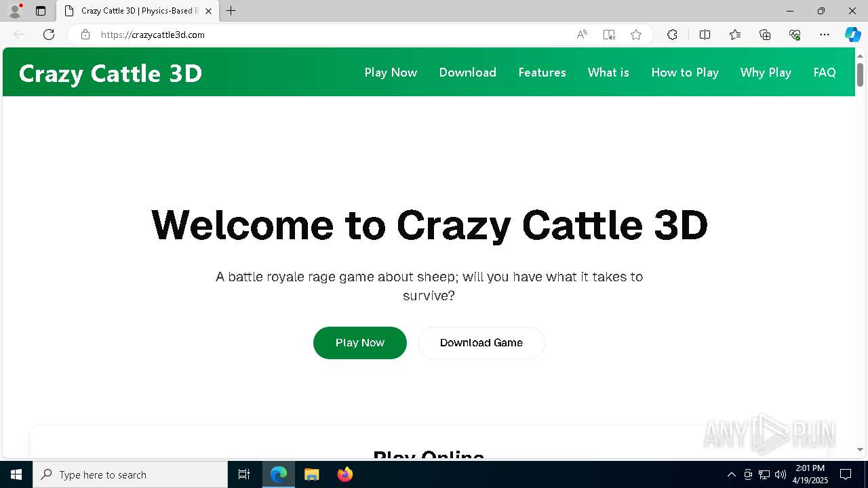
Task: Select the Crazy Cattle 3D tab
Action: pos(139,11)
